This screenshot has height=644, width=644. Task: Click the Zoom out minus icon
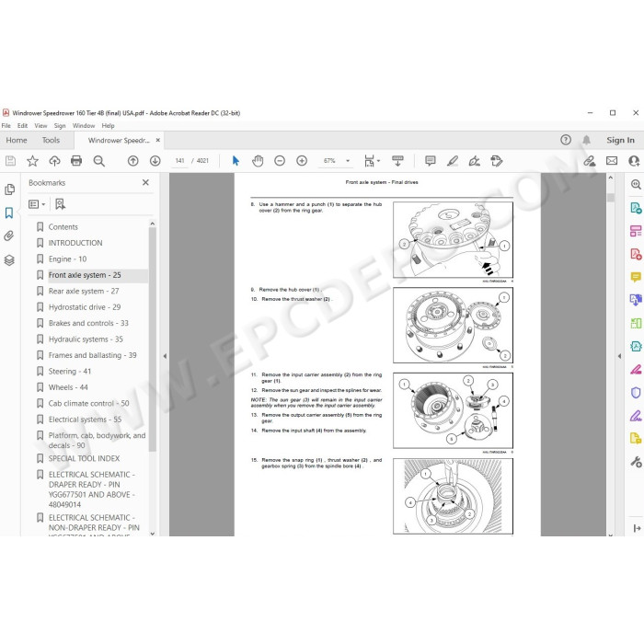(x=280, y=161)
